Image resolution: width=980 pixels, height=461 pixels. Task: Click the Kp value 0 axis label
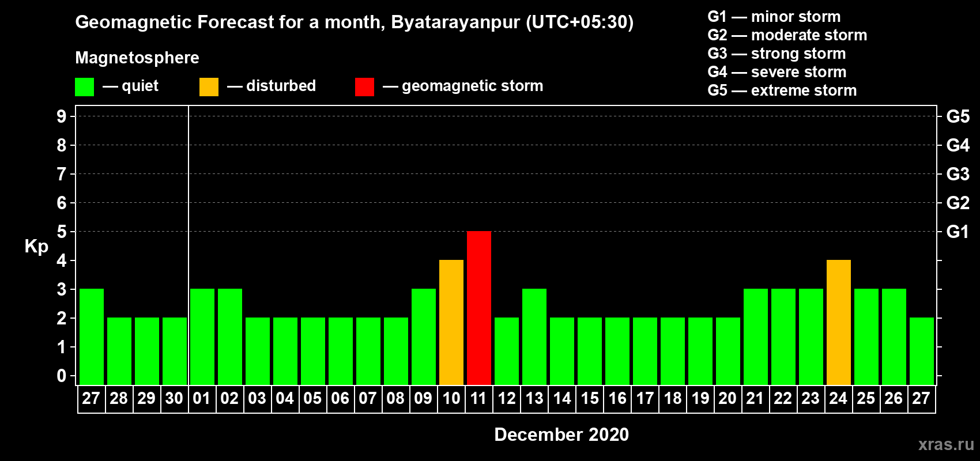[x=62, y=376]
